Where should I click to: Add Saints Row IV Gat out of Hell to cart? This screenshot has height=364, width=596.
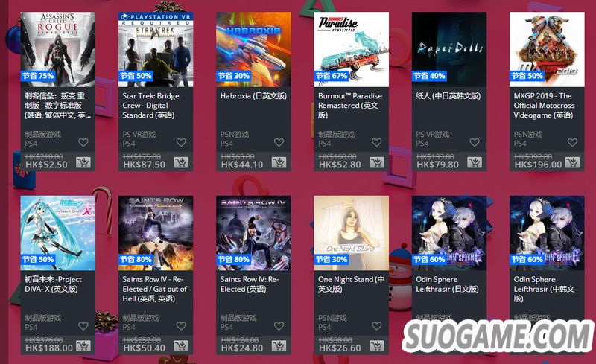[181, 346]
